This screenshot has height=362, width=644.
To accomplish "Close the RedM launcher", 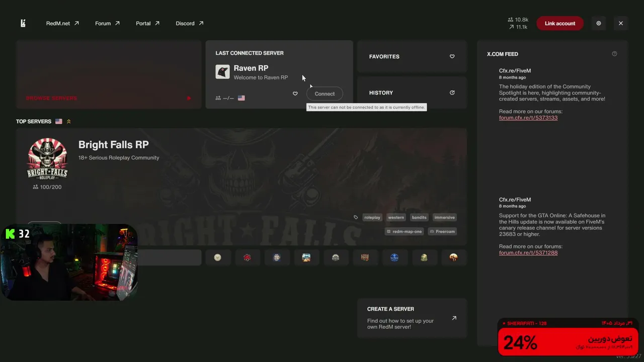I will coord(621,23).
